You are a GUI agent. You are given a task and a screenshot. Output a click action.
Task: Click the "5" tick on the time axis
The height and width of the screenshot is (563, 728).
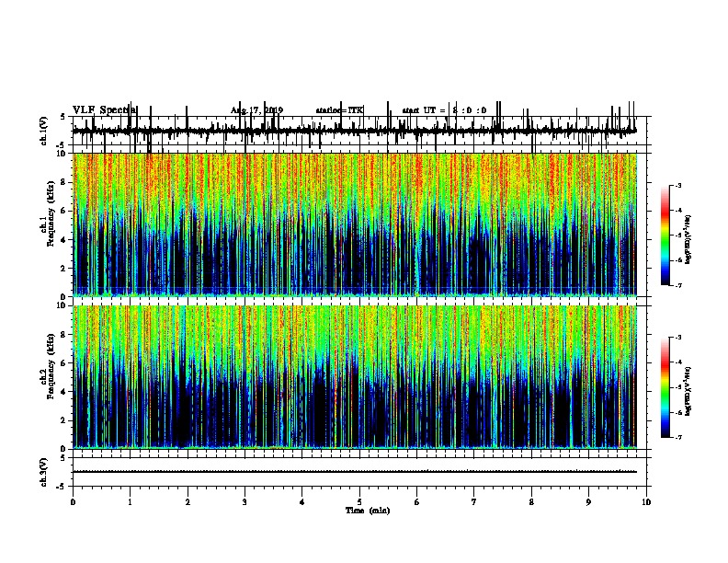(359, 502)
